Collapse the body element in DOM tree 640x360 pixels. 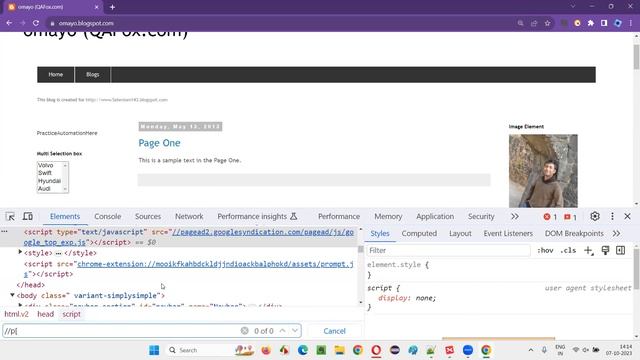12,295
